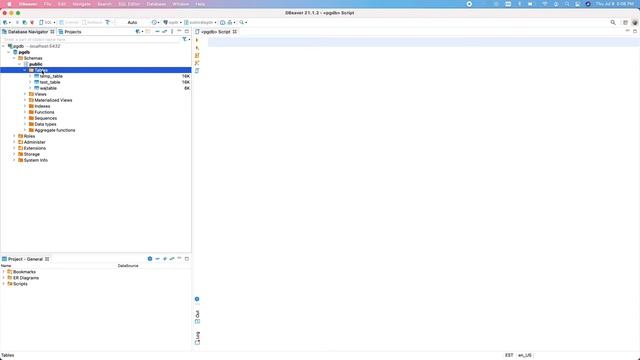640x360 pixels.
Task: Expand the Indexes folder
Action: (x=25, y=106)
